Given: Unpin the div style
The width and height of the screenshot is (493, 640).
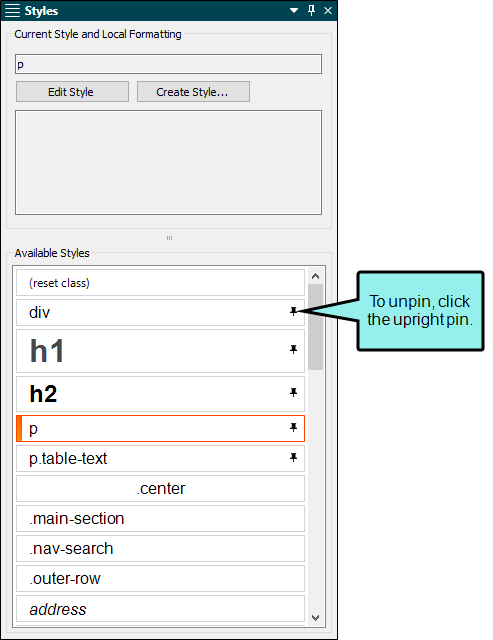Looking at the screenshot, I should [x=293, y=311].
